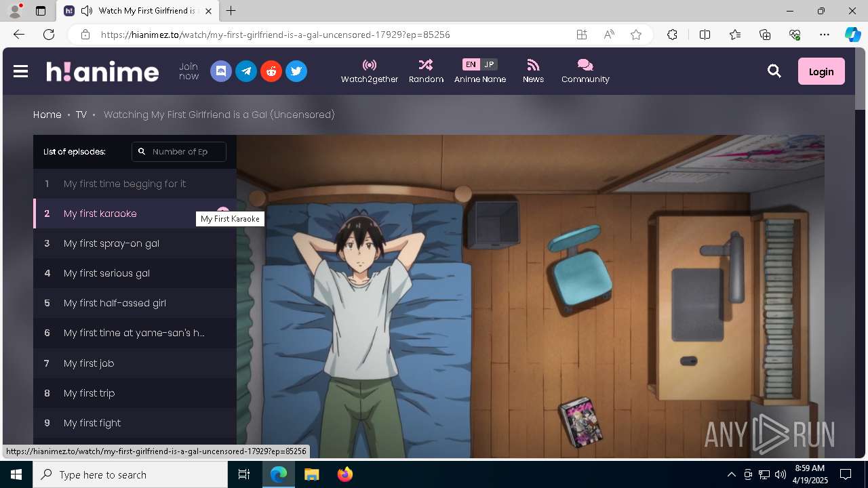Open browser Extensions menu
Screen dimensions: 868x488
coord(672,35)
